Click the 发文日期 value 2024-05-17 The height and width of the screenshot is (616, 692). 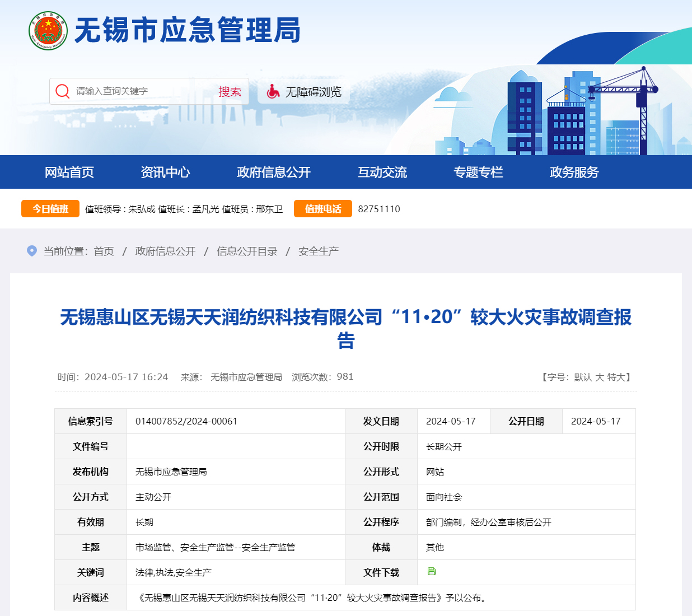[451, 421]
